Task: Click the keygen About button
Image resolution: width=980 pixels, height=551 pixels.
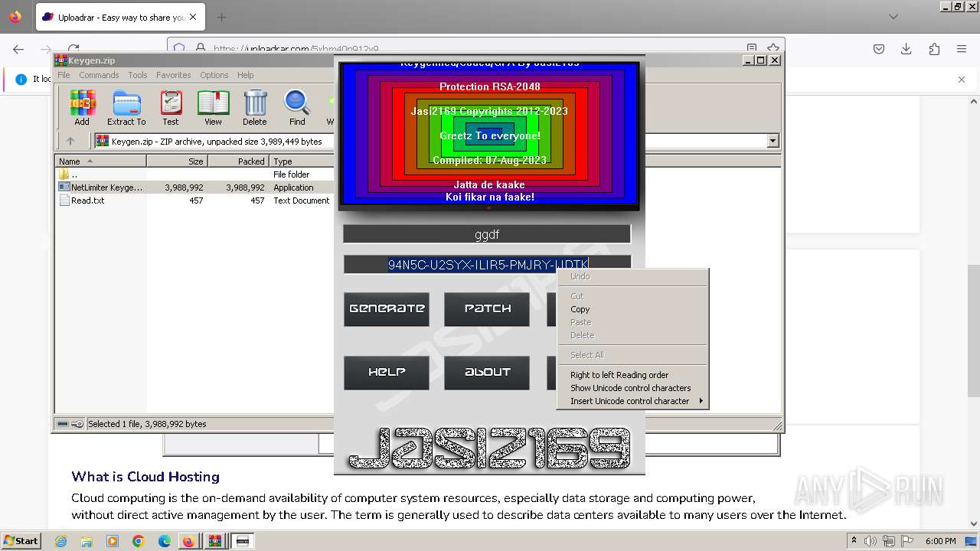Action: (x=487, y=373)
